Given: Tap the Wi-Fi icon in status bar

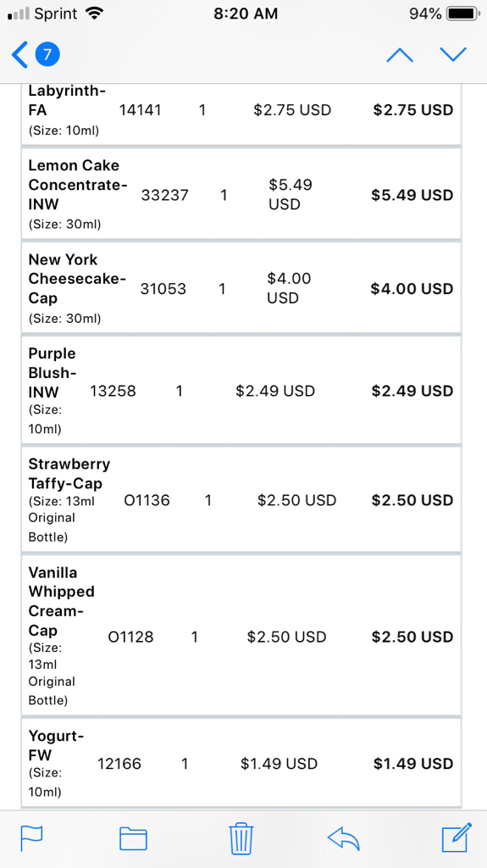Looking at the screenshot, I should [x=95, y=14].
